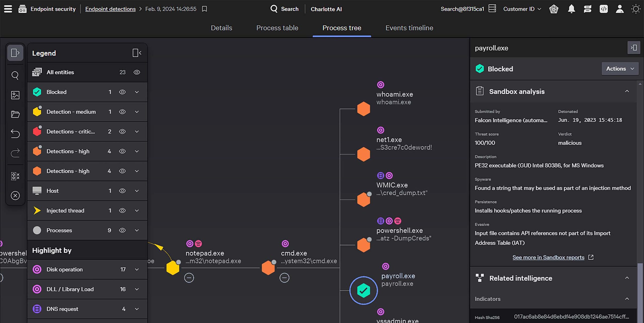Toggle visibility of All entities

click(137, 72)
